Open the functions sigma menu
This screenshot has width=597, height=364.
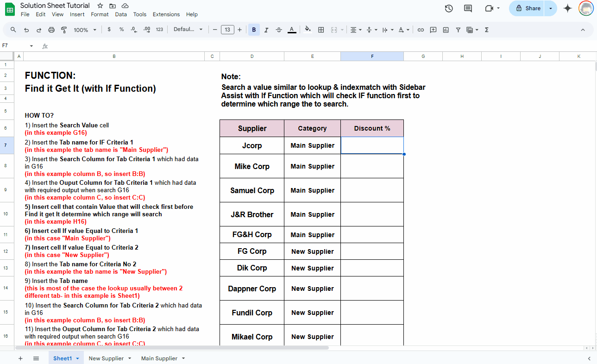pos(487,30)
